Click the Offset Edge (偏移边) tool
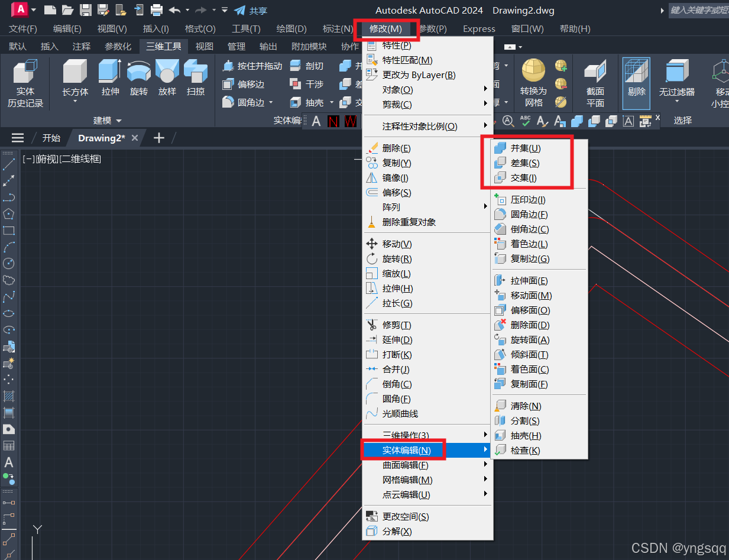 244,85
